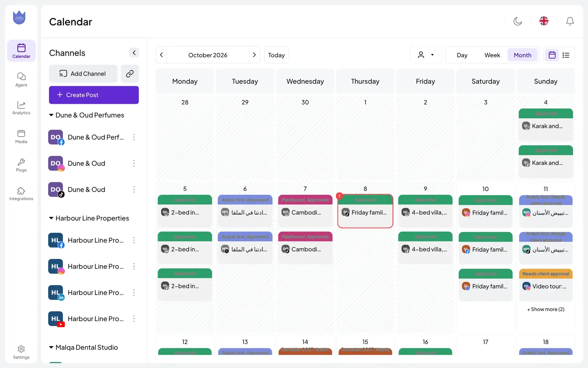The image size is (588, 368).
Task: Switch to Day view
Action: pos(462,55)
